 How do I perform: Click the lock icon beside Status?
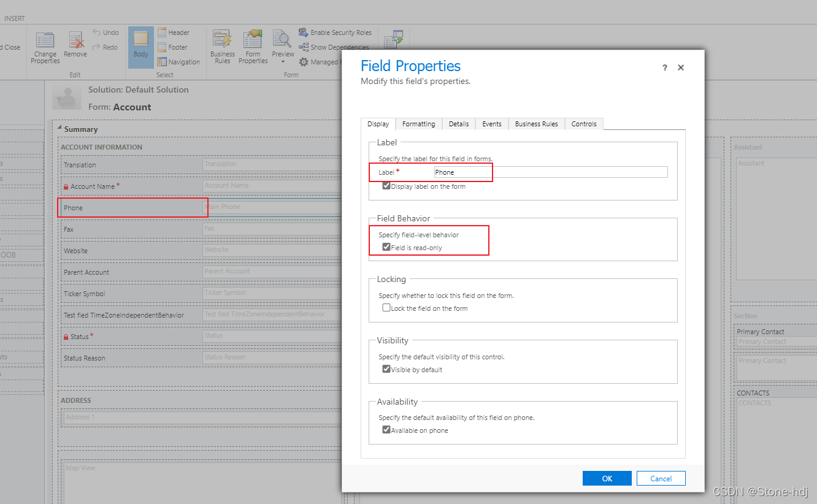(66, 337)
